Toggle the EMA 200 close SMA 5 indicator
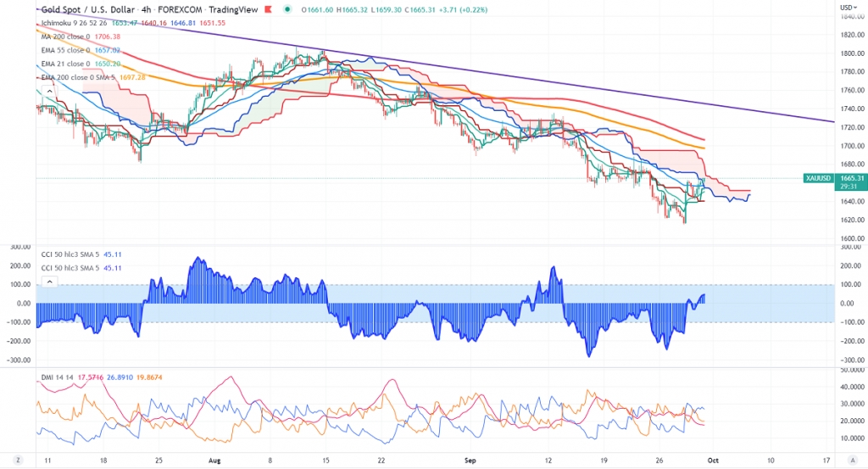 pos(78,77)
